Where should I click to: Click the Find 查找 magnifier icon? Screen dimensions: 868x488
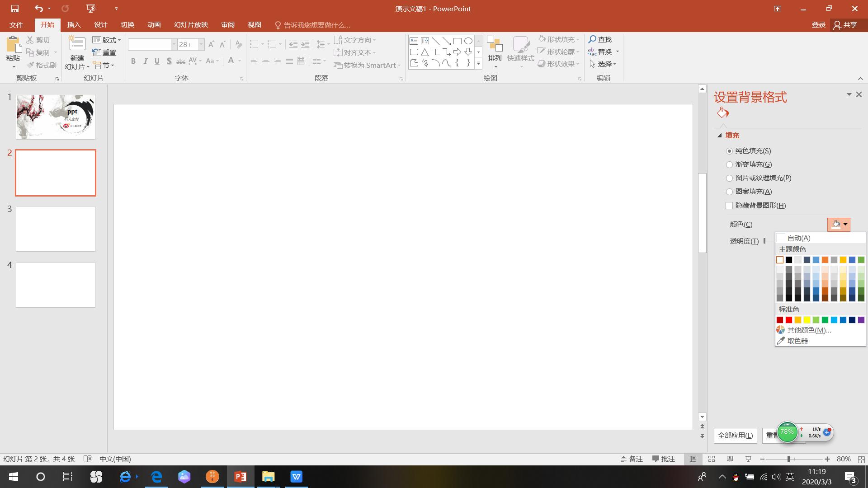point(592,39)
